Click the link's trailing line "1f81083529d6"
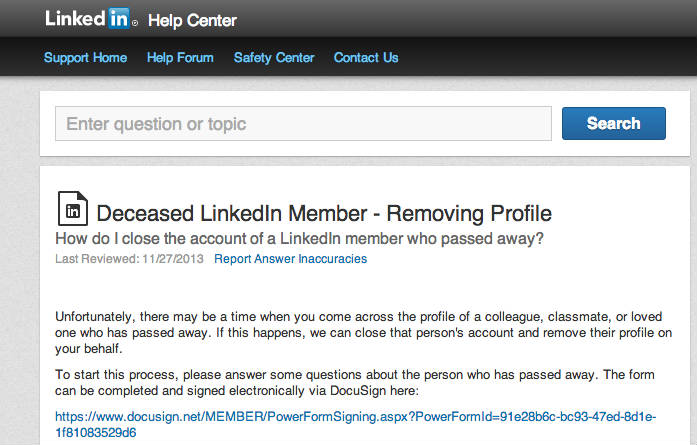The height and width of the screenshot is (445, 697). 96,433
